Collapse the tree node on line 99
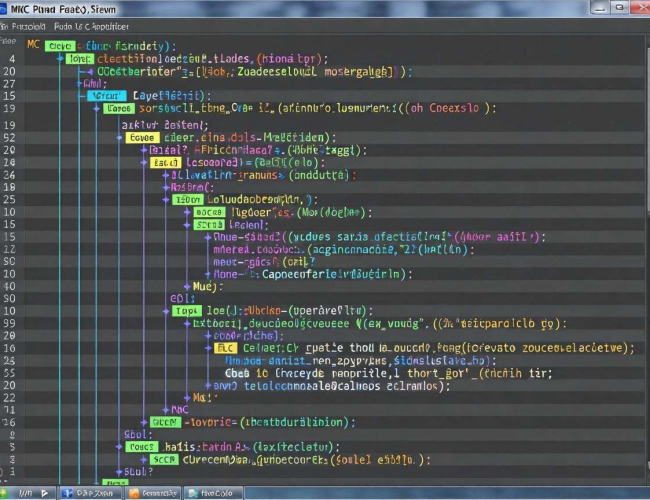Screen dimensions: 650x500 point(187,323)
